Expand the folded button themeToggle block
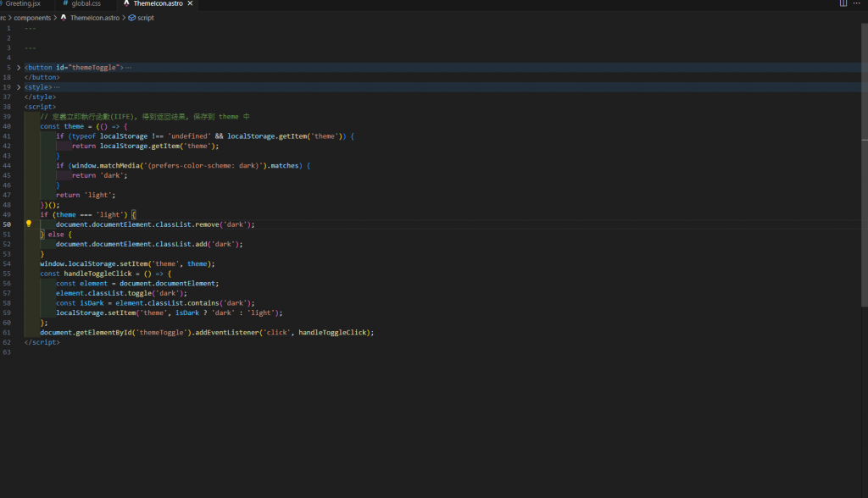868x498 pixels. (x=19, y=68)
